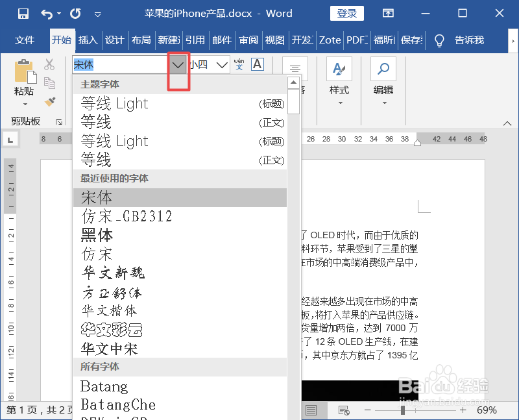
Task: Click the paragraph alignment icon
Action: pyautogui.click(x=295, y=69)
